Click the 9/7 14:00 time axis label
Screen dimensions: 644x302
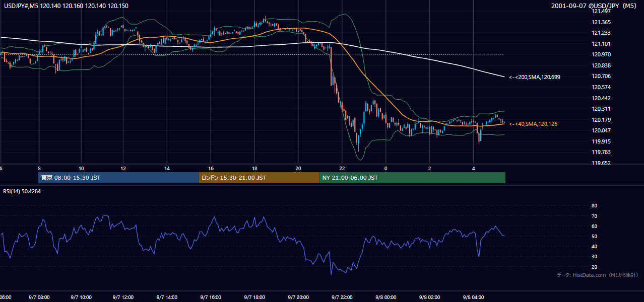[167, 297]
